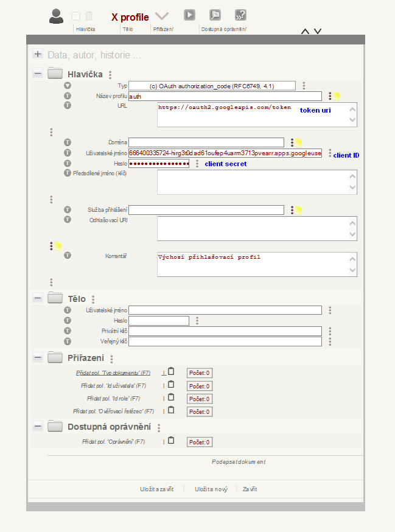The height and width of the screenshot is (532, 395).
Task: Switch to the Dostupná oprávnění tab
Action: (223, 29)
